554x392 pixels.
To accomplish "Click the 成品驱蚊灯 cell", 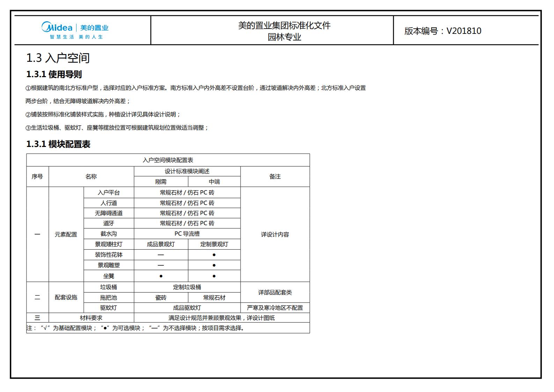I will tap(187, 308).
